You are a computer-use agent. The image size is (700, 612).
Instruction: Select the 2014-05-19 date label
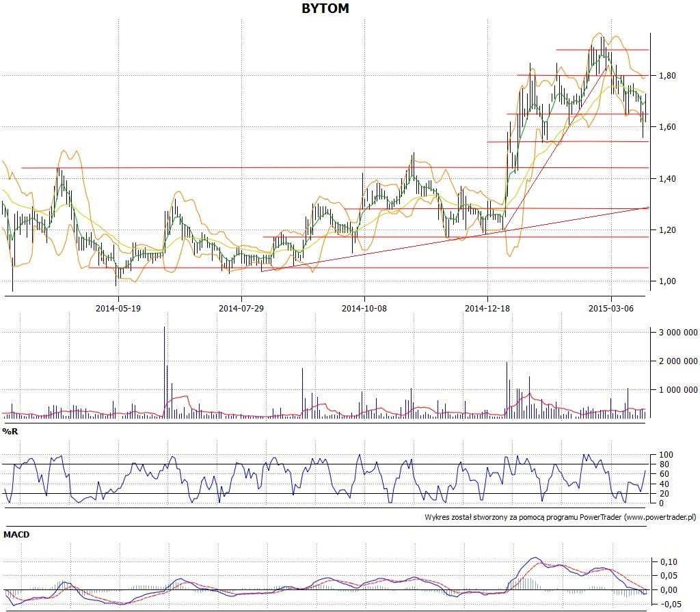[x=118, y=308]
